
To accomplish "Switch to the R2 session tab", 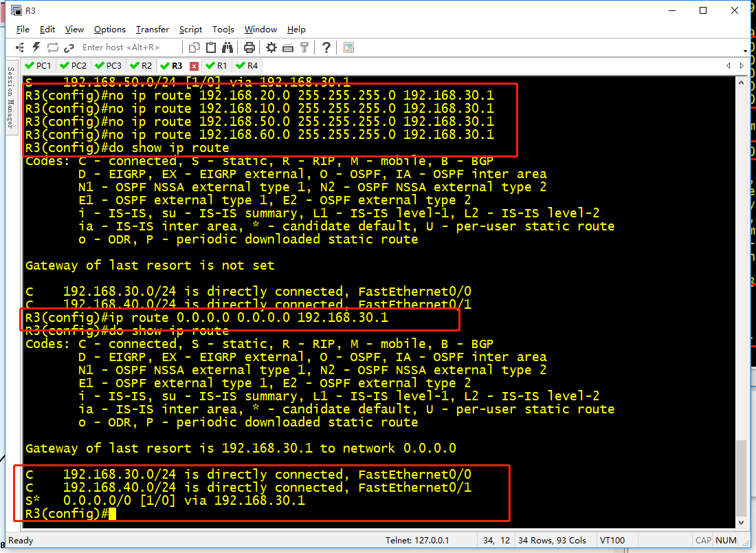I will 142,65.
